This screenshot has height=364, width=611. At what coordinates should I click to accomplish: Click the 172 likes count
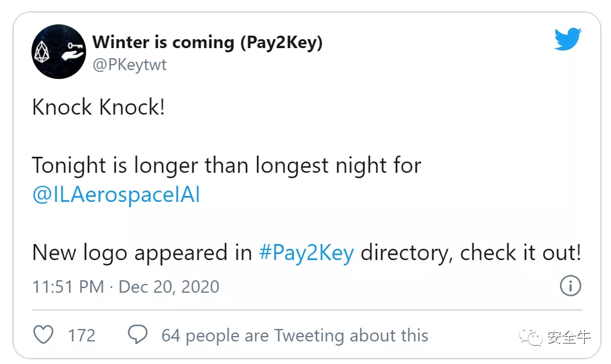click(81, 335)
